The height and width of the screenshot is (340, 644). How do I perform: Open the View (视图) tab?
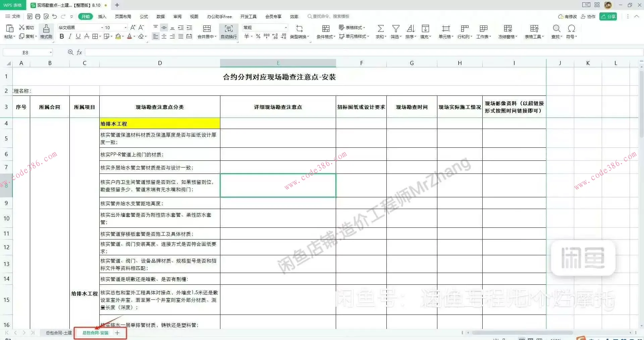194,16
